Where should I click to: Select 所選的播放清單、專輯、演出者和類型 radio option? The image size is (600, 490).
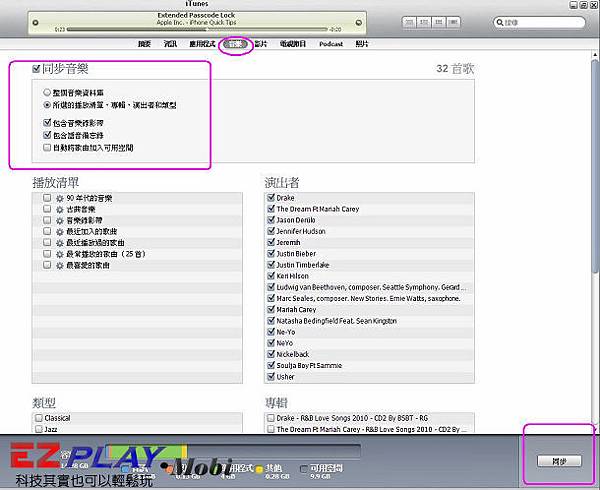pyautogui.click(x=47, y=104)
